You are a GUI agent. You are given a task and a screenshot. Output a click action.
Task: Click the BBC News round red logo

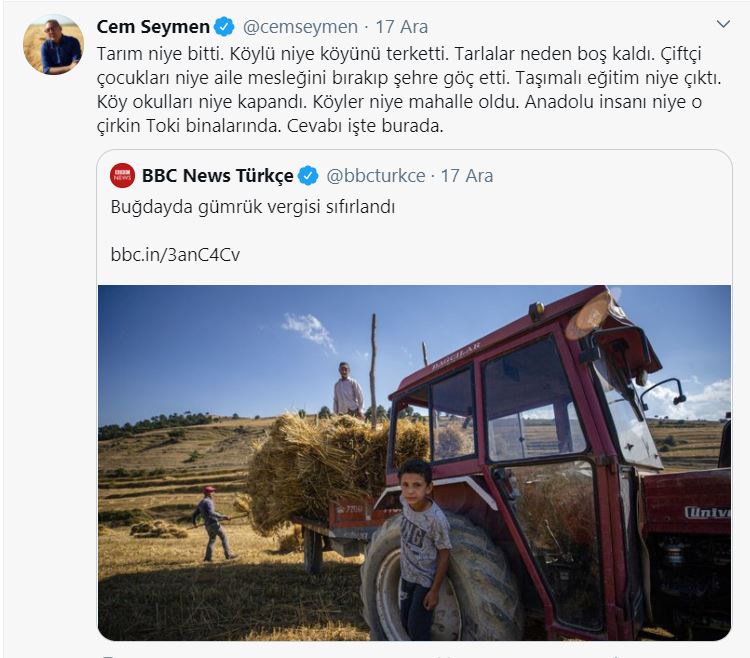coord(122,175)
